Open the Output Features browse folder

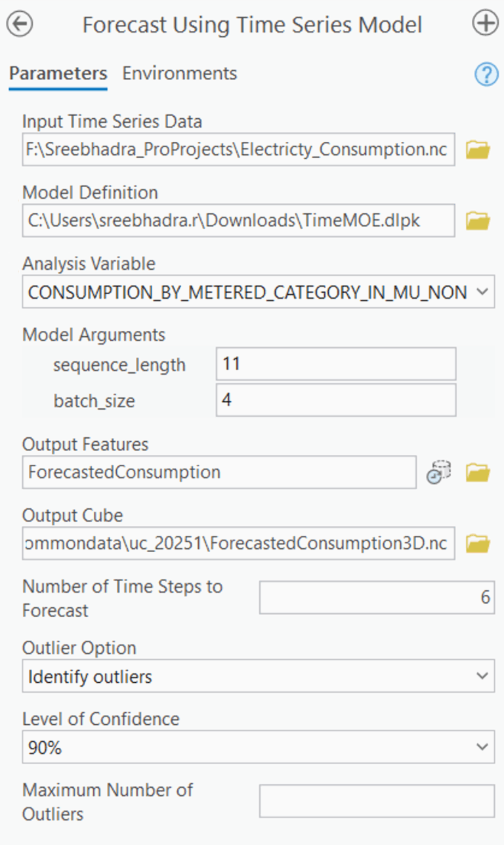coord(478,472)
